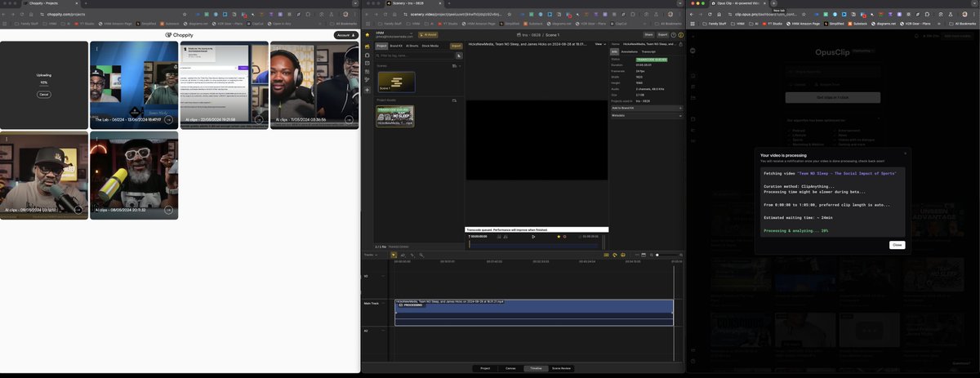
Task: Switch to the Project tab in Scenery
Action: (381, 46)
